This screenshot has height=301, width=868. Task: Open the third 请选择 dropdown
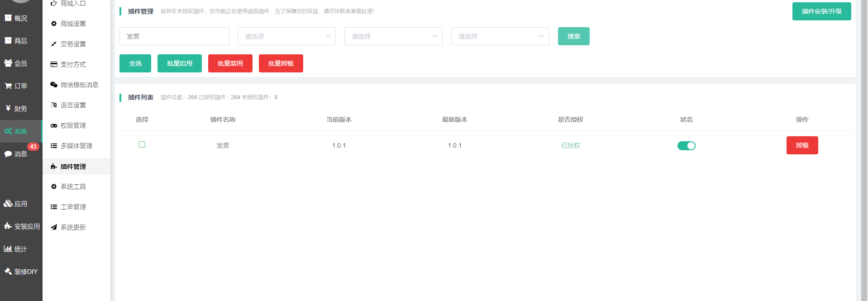pos(500,36)
